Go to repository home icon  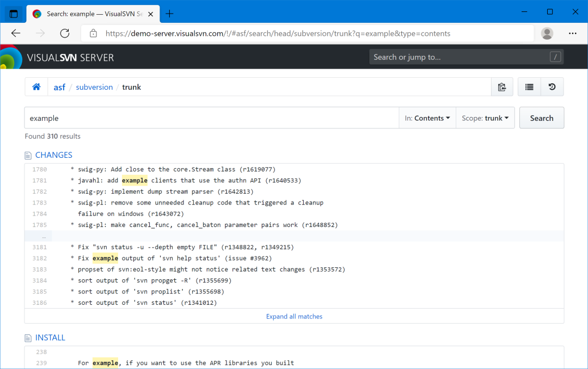pyautogui.click(x=36, y=87)
